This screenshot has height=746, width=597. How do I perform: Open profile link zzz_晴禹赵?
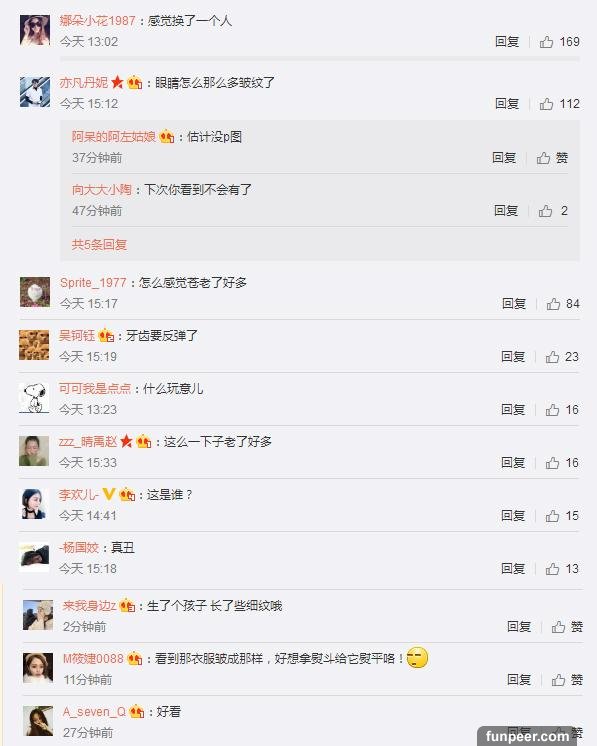tap(88, 442)
